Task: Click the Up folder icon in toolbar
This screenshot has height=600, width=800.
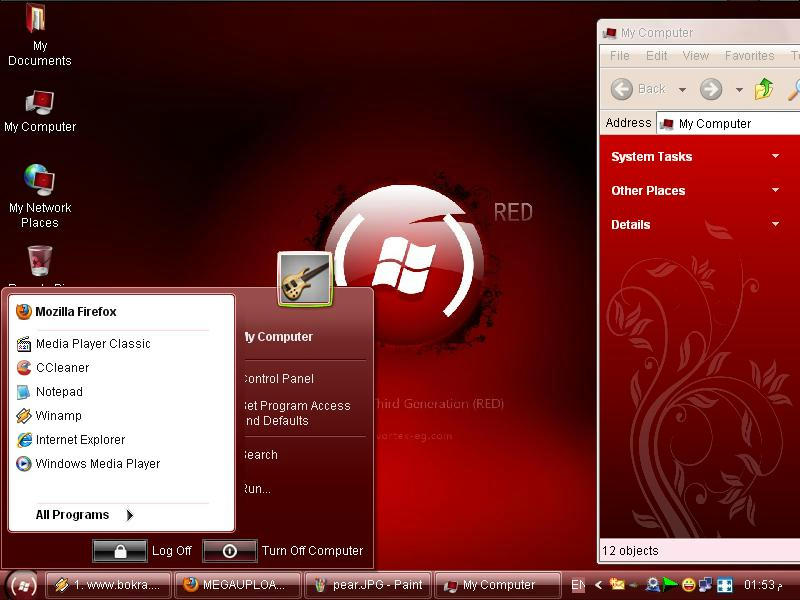Action: click(x=764, y=89)
